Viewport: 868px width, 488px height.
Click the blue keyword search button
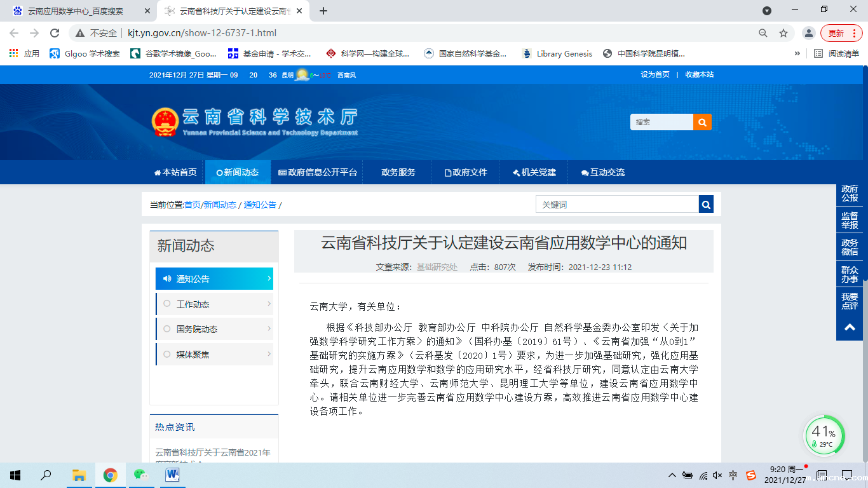[706, 204]
